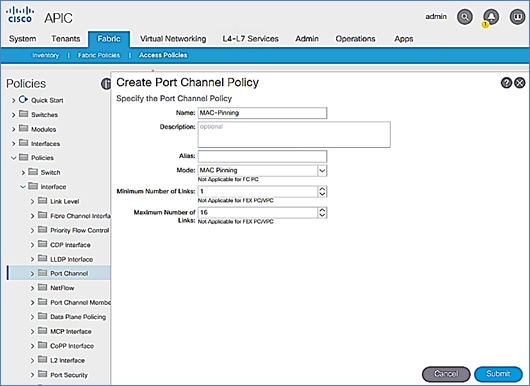
Task: Click the search magnifier icon in header
Action: click(x=465, y=17)
